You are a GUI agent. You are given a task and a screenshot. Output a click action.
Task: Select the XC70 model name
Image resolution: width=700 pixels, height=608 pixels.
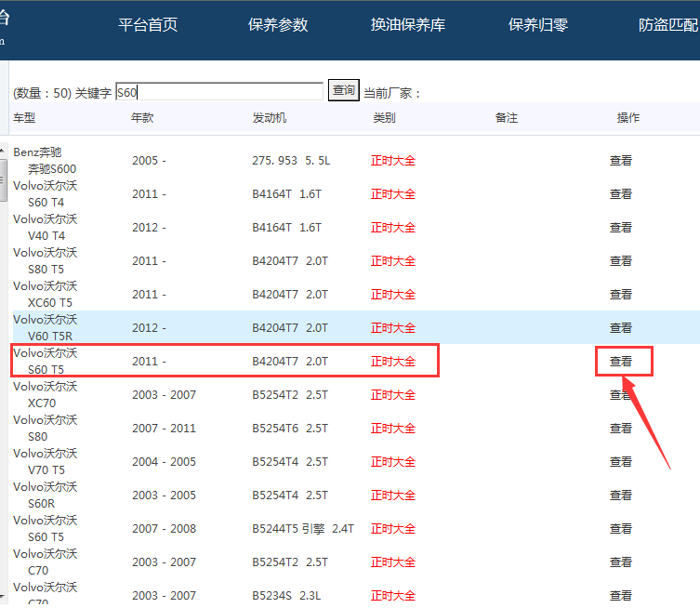[42, 403]
